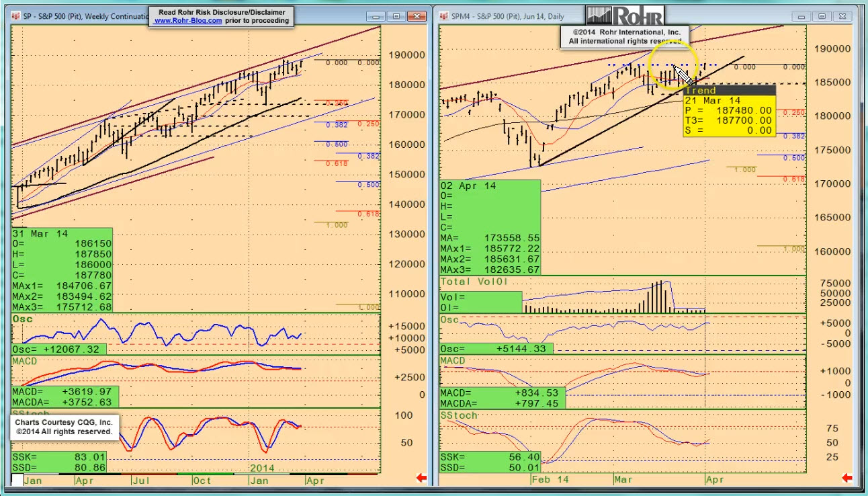Maximize the SP weekly chart window
The height and width of the screenshot is (496, 868).
point(396,16)
